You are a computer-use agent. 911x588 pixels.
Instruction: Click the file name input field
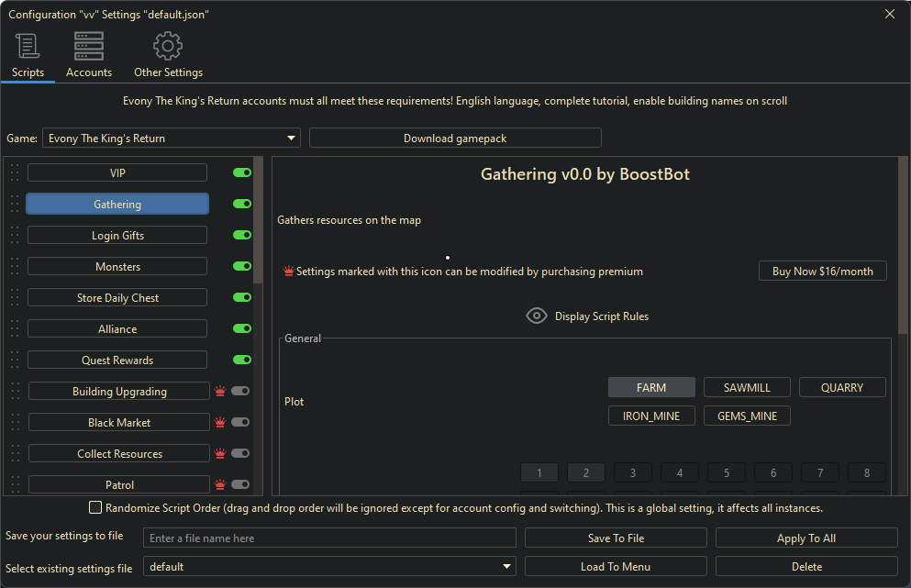pos(329,538)
